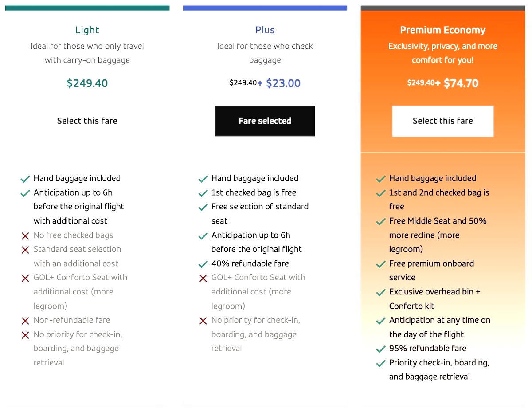This screenshot has height=412, width=532.
Task: Click the X icon beside No free checked bags
Action: [25, 236]
